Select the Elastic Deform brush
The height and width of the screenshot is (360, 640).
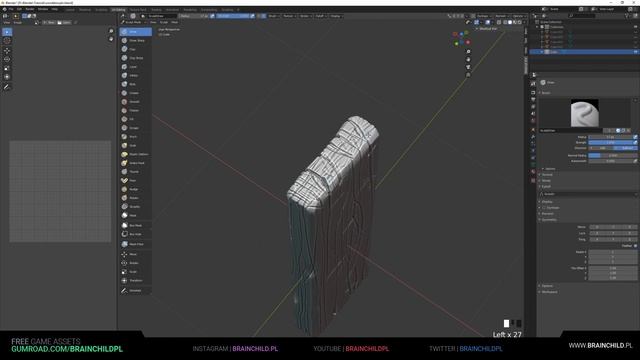136,154
